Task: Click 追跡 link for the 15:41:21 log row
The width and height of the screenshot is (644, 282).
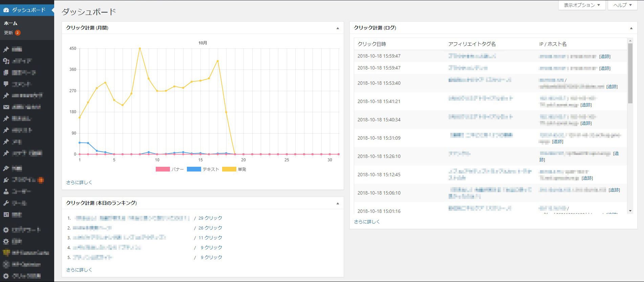Action: [x=586, y=105]
